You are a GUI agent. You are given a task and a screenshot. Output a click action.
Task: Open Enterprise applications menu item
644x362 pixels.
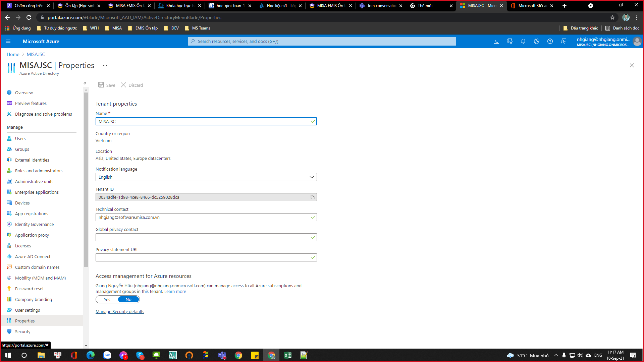(x=37, y=192)
